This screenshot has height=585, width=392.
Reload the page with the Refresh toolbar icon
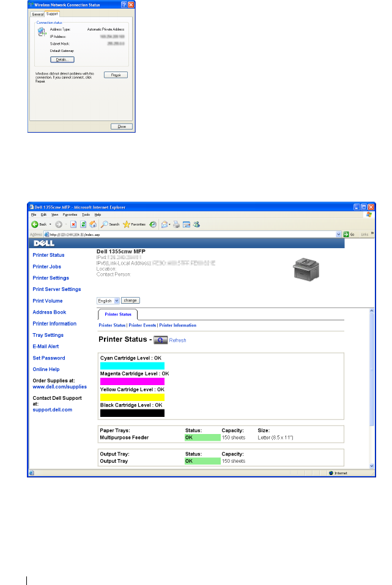pyautogui.click(x=83, y=224)
